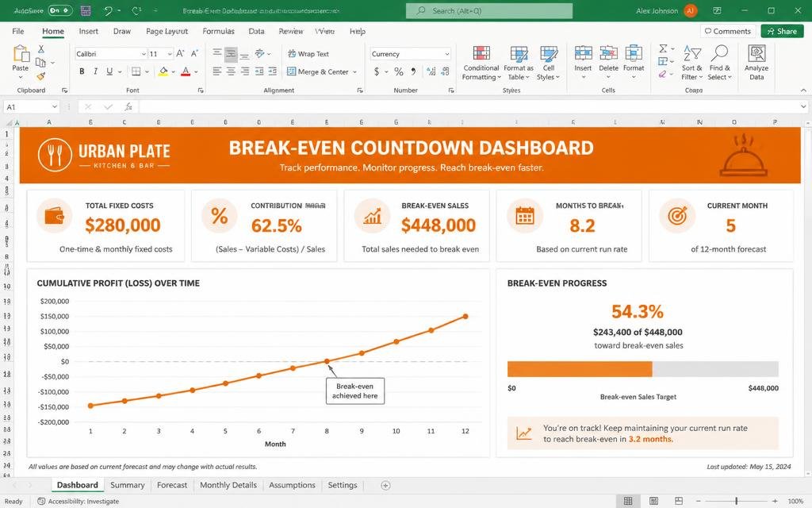This screenshot has height=508, width=812.
Task: Click the Delete cells icon
Action: click(x=608, y=53)
